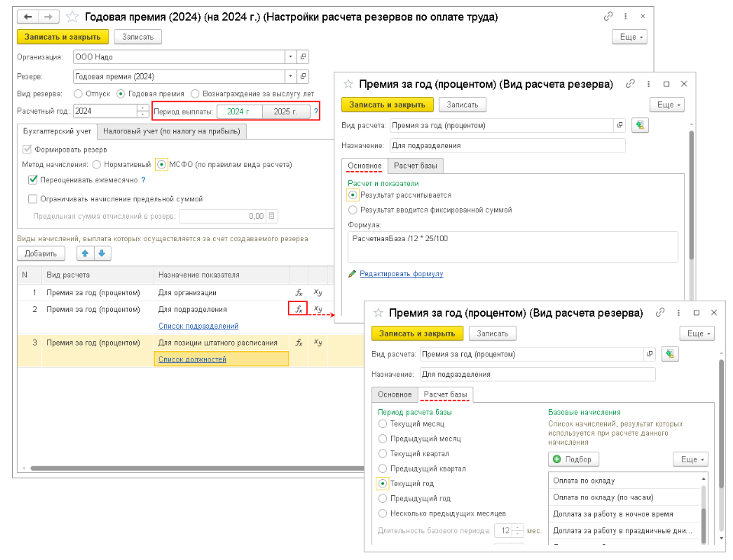This screenshot has height=560, width=733.
Task: Click the move row up arrow
Action: click(x=86, y=253)
